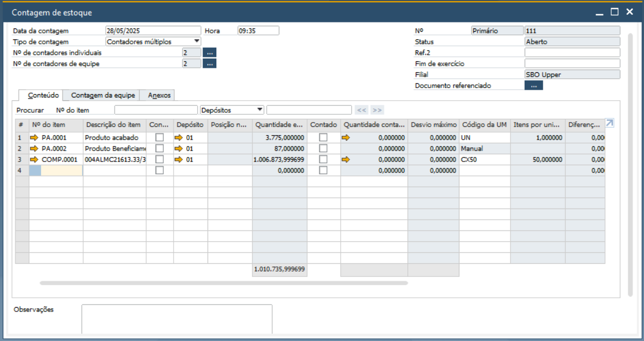Image resolution: width=644 pixels, height=341 pixels.
Task: Click Nº de contadores individuais value field
Action: pos(192,53)
